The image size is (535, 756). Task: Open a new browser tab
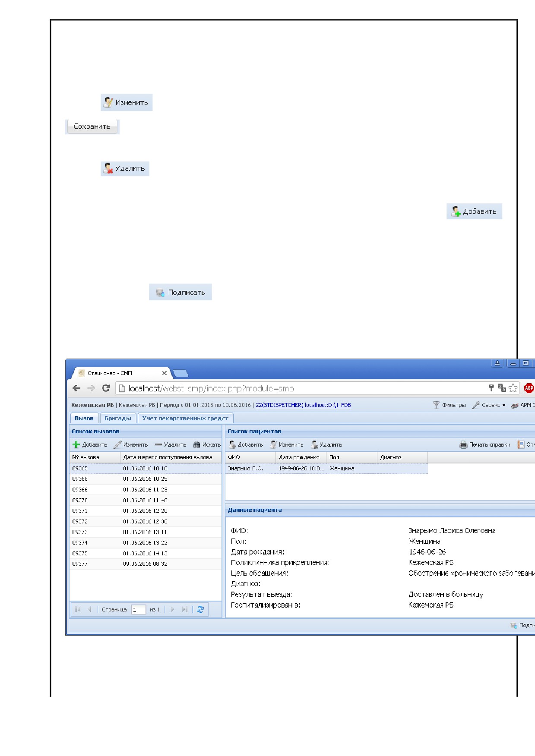click(180, 373)
